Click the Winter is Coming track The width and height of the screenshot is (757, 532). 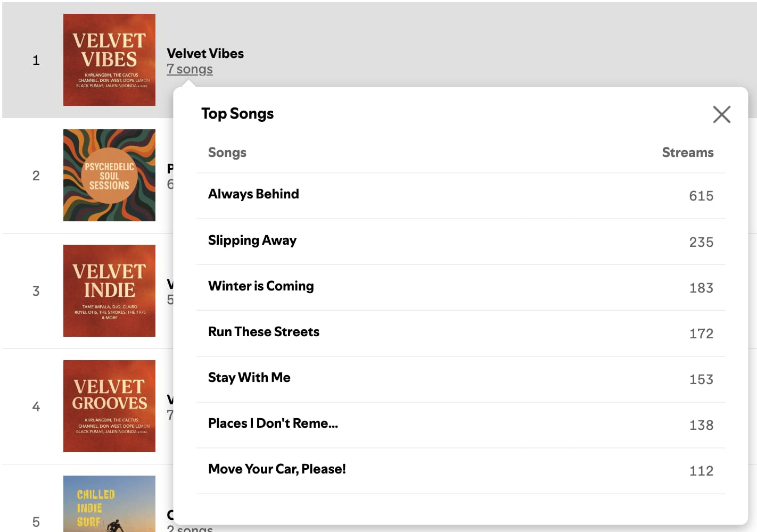tap(261, 286)
